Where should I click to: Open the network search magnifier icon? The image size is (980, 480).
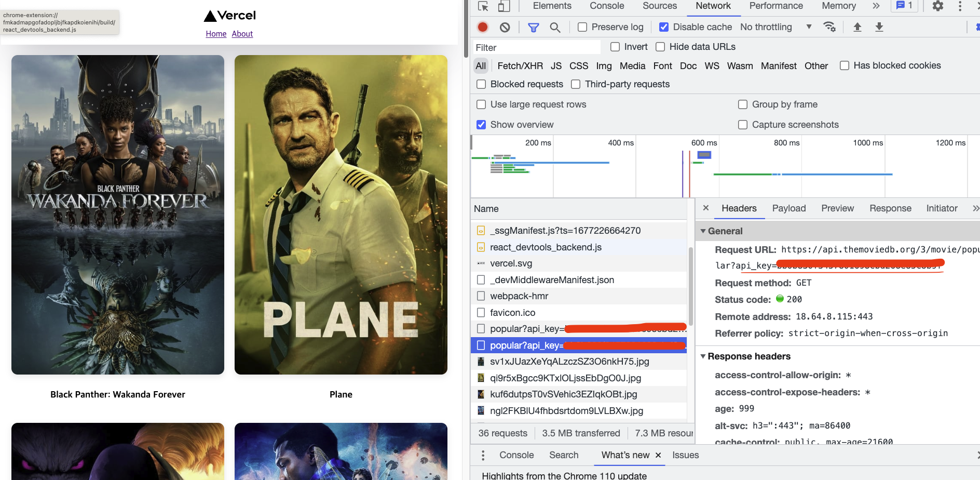pyautogui.click(x=555, y=27)
